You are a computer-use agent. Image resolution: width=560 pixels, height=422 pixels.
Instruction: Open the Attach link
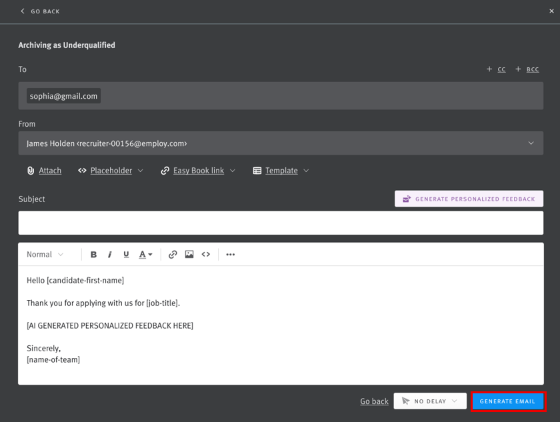(x=50, y=171)
